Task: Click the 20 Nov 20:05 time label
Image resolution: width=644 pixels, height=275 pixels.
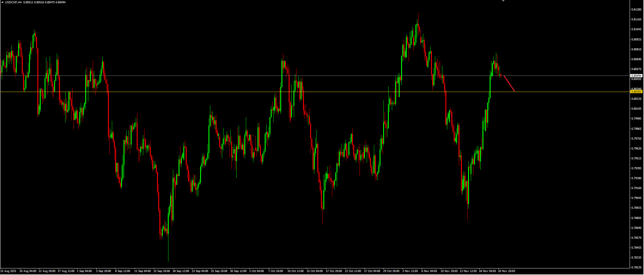Action: tap(506, 271)
